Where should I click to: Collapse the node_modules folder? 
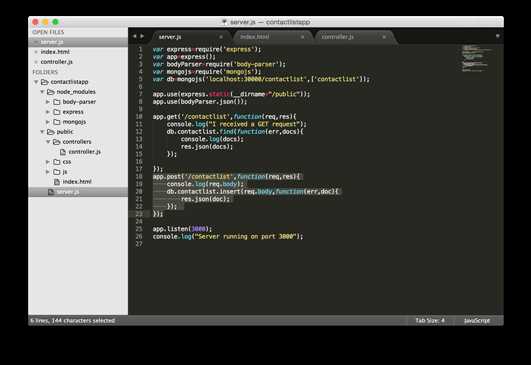click(x=42, y=92)
